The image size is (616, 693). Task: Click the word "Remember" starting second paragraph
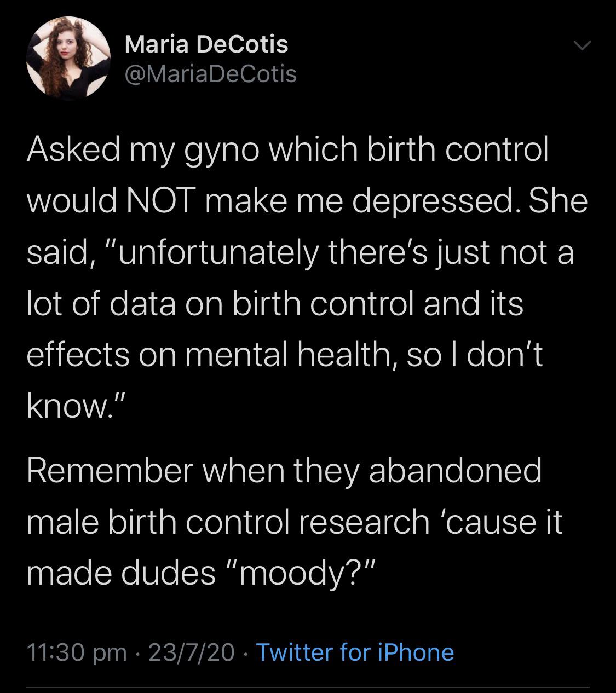tap(110, 471)
